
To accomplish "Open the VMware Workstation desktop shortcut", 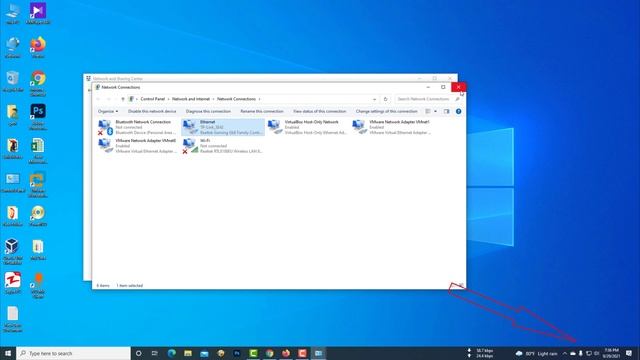I will tap(38, 184).
